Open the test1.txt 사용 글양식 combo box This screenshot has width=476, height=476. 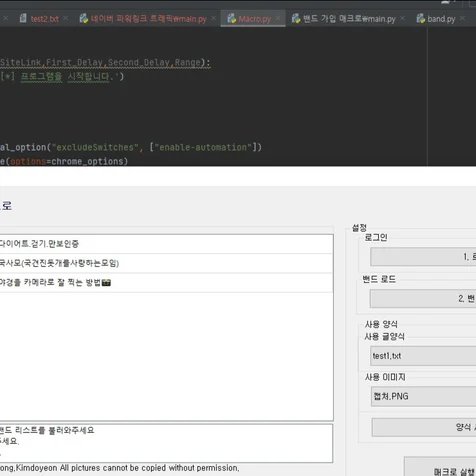[423, 356]
